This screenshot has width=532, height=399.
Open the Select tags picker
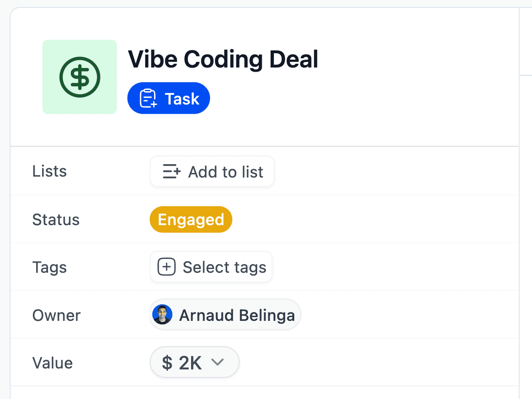click(211, 267)
